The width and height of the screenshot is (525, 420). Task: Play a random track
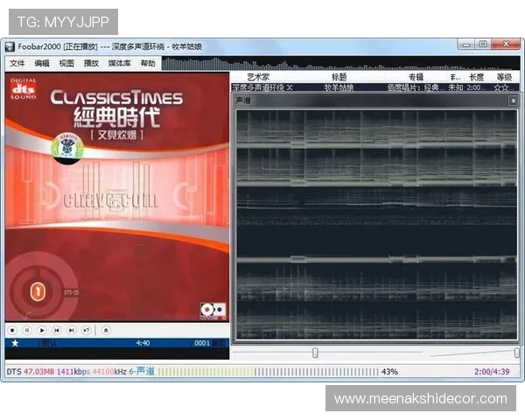(86, 331)
